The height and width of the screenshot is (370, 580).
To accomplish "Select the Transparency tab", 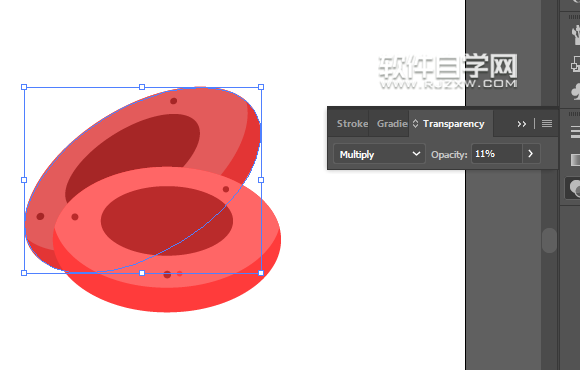I will [x=453, y=124].
